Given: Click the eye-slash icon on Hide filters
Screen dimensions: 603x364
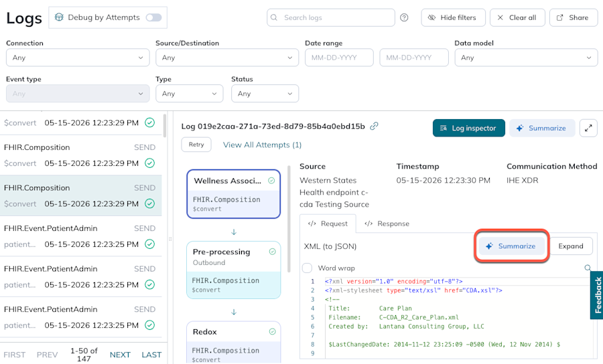Looking at the screenshot, I should coord(432,17).
